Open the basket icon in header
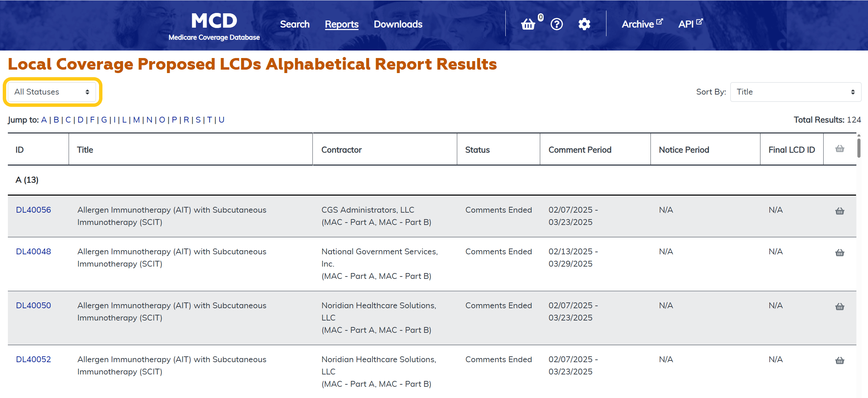The image size is (868, 398). pos(528,24)
